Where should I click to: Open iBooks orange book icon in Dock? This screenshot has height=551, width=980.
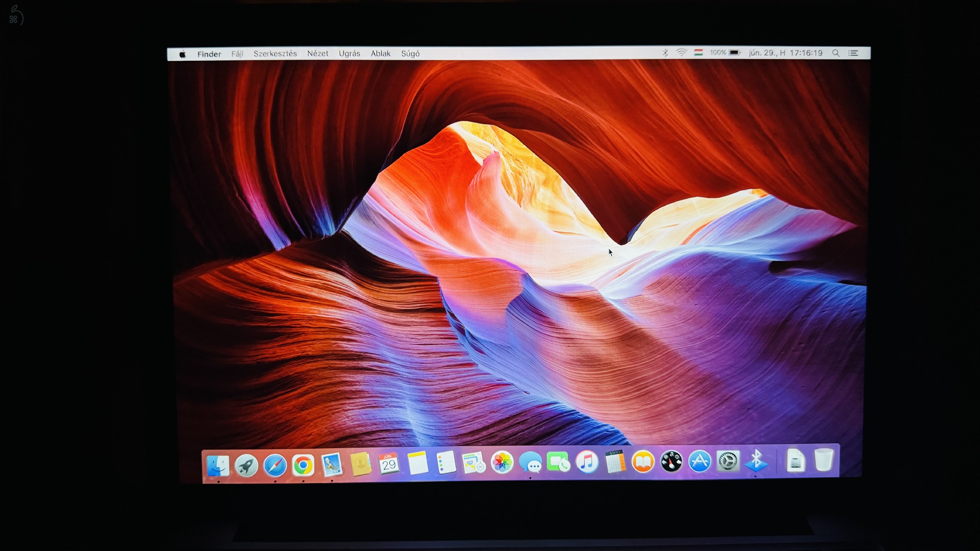point(643,461)
